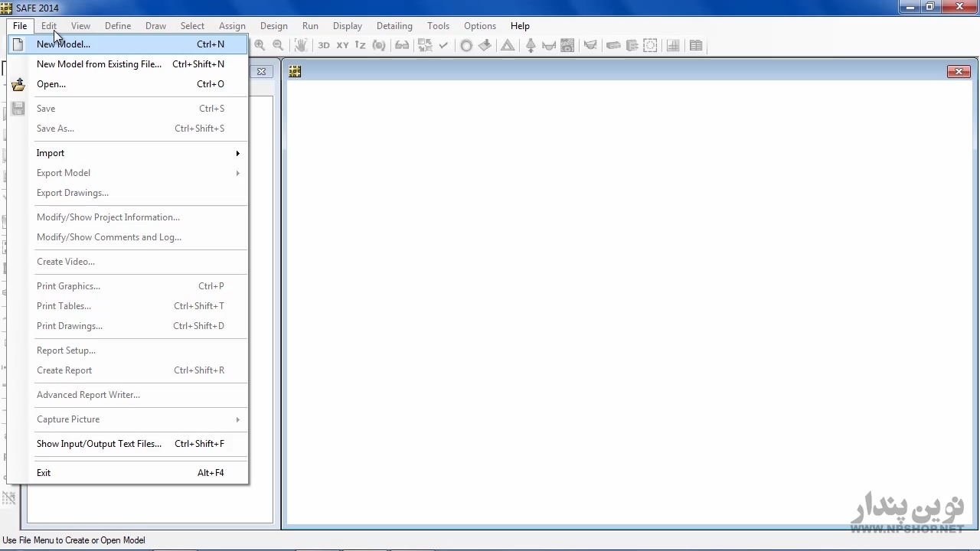Open the Define menu
This screenshot has height=551, width=980.
pos(118,25)
